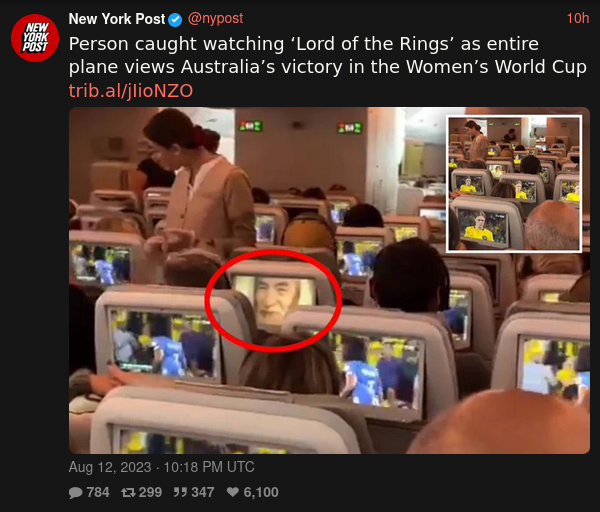
Task: Click the quote marks icon
Action: [x=179, y=492]
